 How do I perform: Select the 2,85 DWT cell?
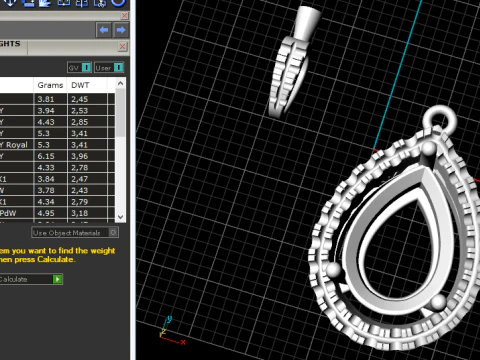[87, 122]
